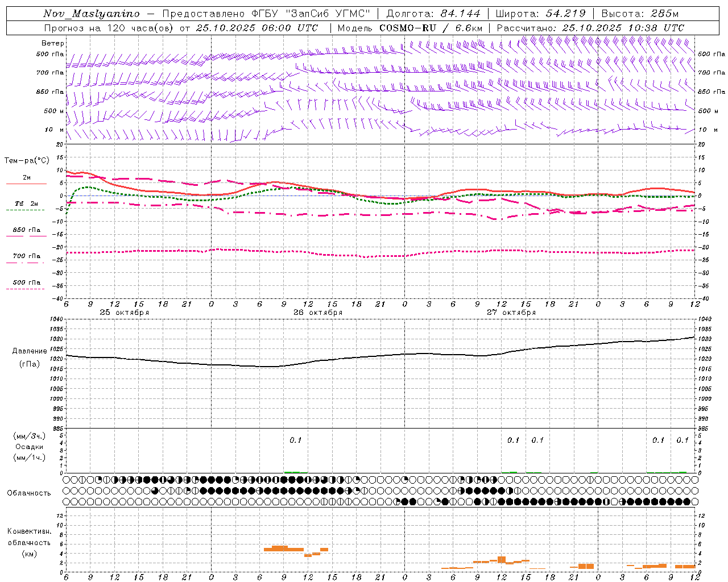Select the 'Высота: 285м' elevation text
The image size is (728, 582).
(640, 14)
